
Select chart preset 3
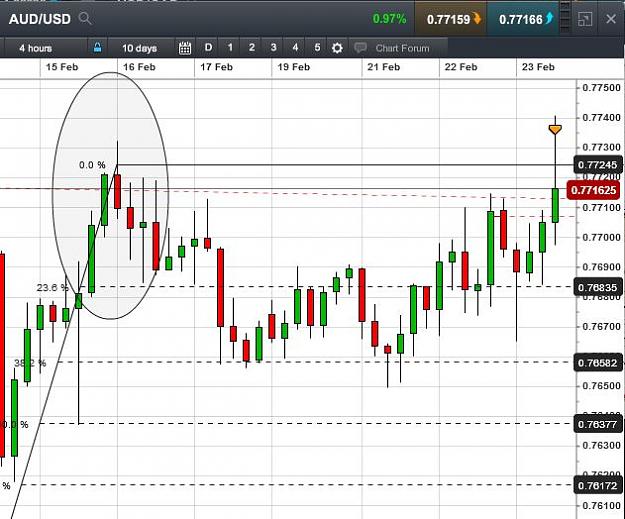pyautogui.click(x=273, y=48)
